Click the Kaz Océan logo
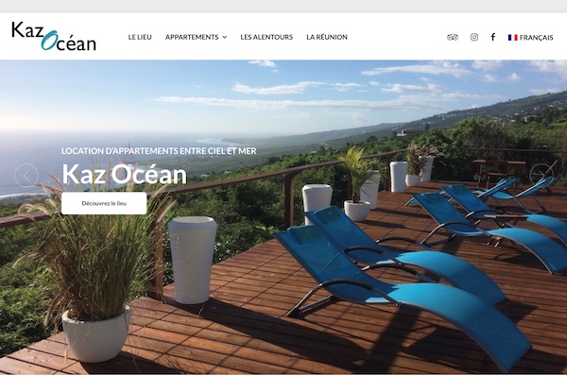Viewport: 567px width, 392px height. (54, 36)
